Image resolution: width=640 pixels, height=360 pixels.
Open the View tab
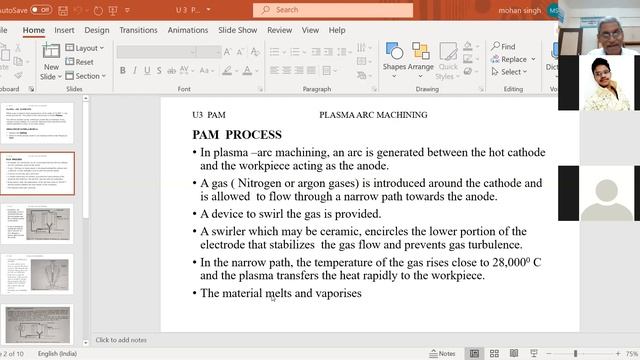click(310, 30)
